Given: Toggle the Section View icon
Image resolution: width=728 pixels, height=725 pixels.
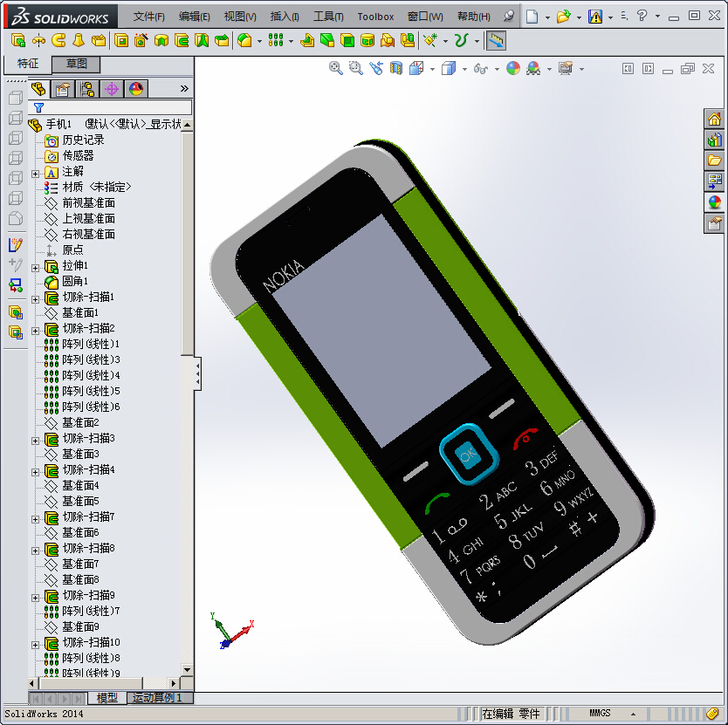Looking at the screenshot, I should pos(396,69).
